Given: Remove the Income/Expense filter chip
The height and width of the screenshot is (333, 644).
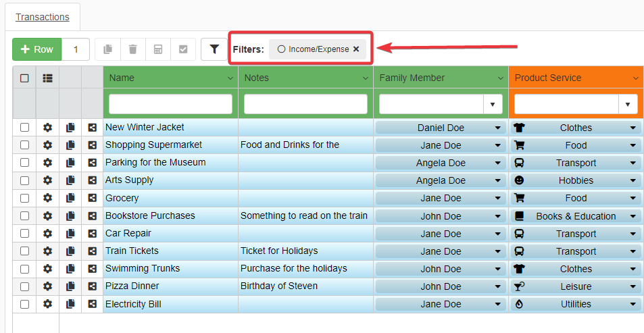Looking at the screenshot, I should coord(356,49).
